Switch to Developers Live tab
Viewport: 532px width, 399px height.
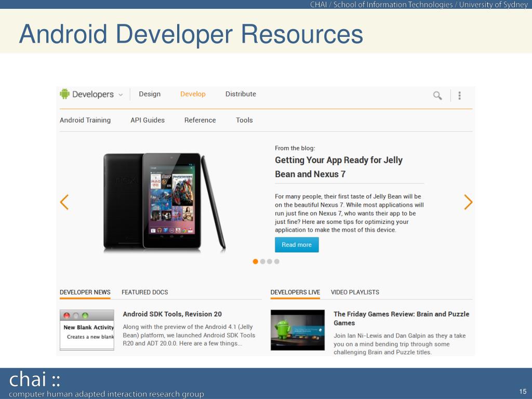295,292
